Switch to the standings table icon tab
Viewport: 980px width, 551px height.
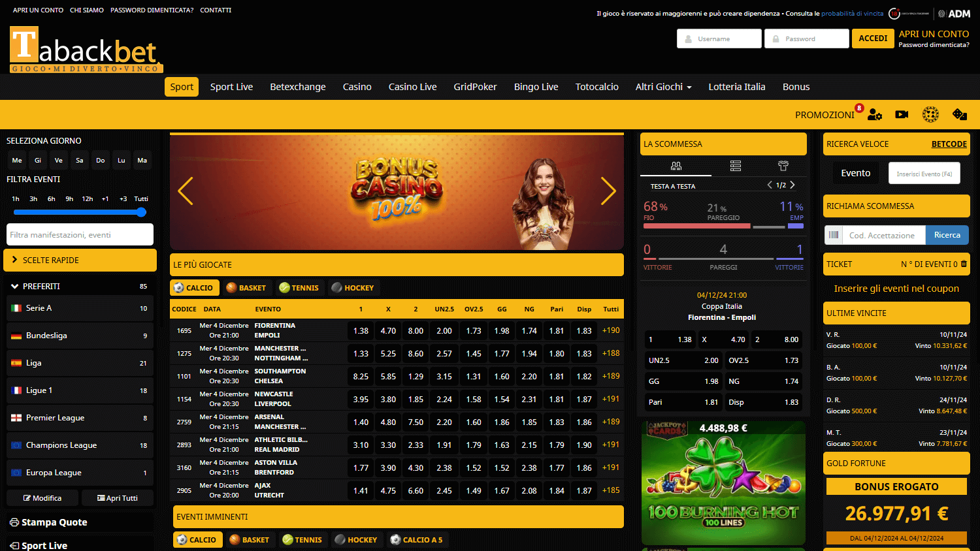tap(736, 166)
